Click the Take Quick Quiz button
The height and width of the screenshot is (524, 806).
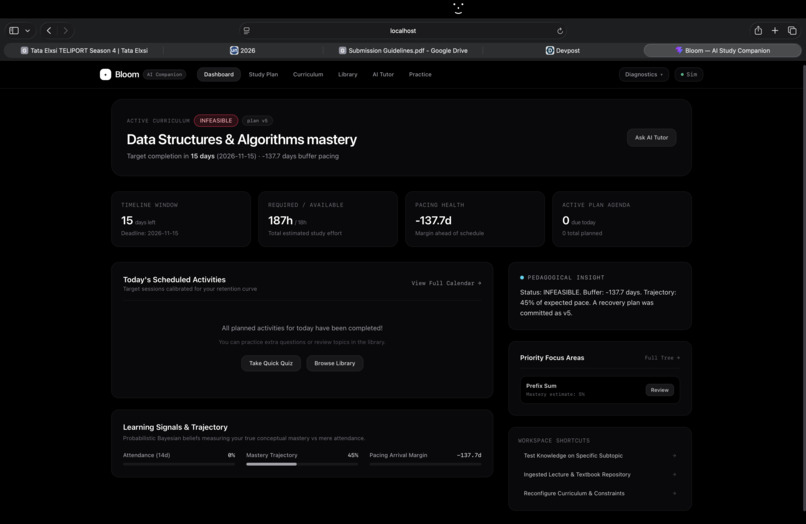(x=271, y=363)
